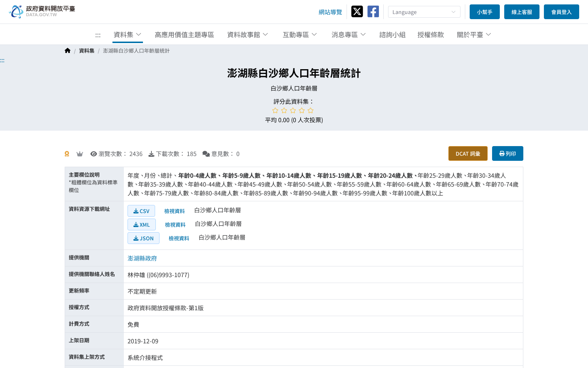Click the eye icon beside 瀏覽次數

[x=94, y=154]
